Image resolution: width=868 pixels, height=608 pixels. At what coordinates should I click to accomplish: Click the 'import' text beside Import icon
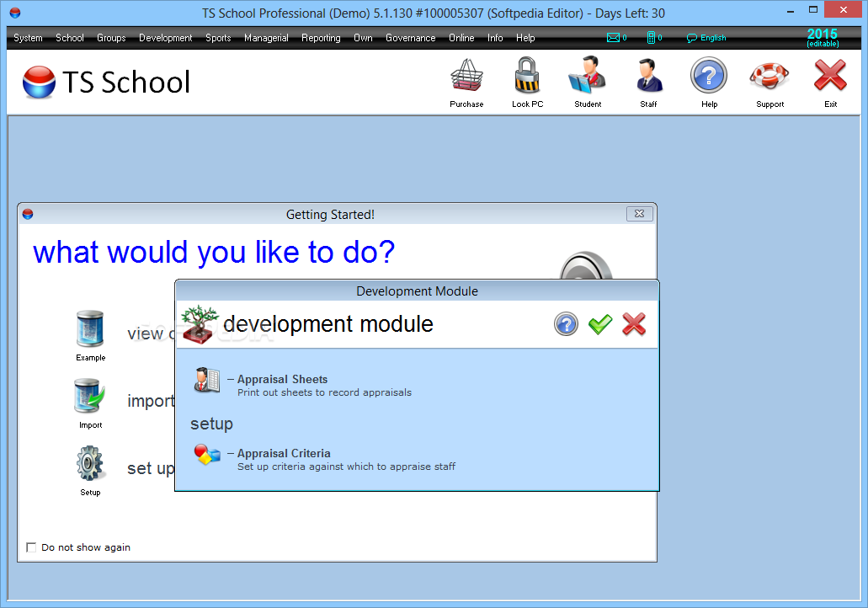[x=151, y=400]
